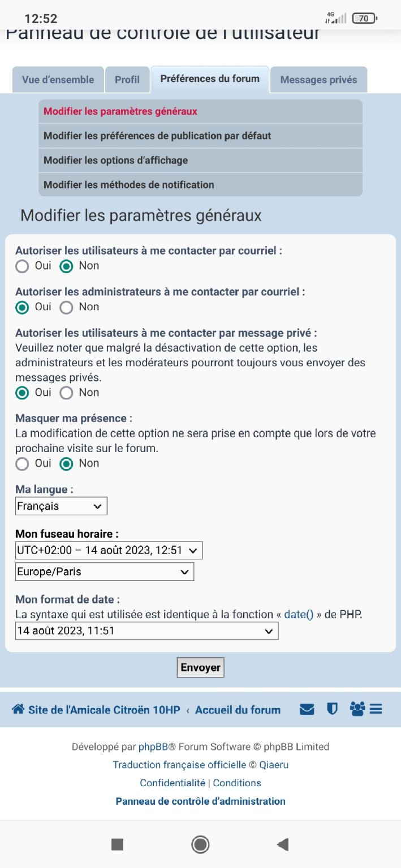The width and height of the screenshot is (401, 868).
Task: Tap the Android back triangle button
Action: [283, 844]
